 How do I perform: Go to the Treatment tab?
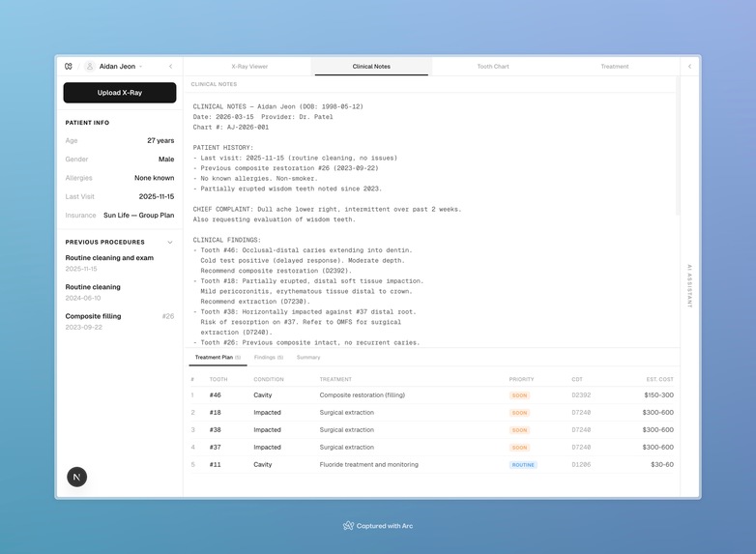(x=614, y=67)
